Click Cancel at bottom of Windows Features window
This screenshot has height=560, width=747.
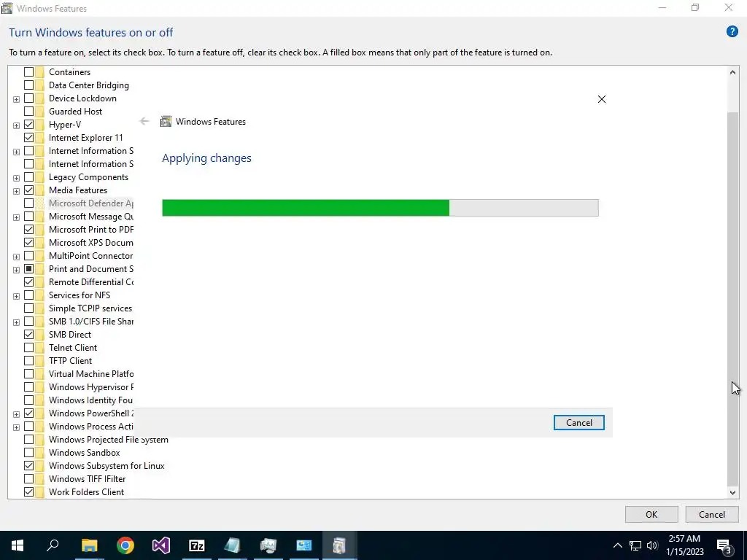coord(711,514)
